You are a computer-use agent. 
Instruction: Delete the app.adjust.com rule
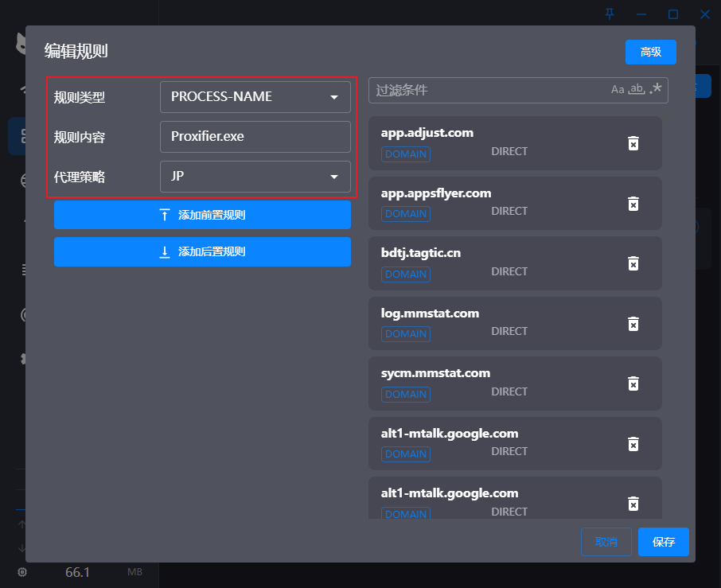pyautogui.click(x=633, y=143)
